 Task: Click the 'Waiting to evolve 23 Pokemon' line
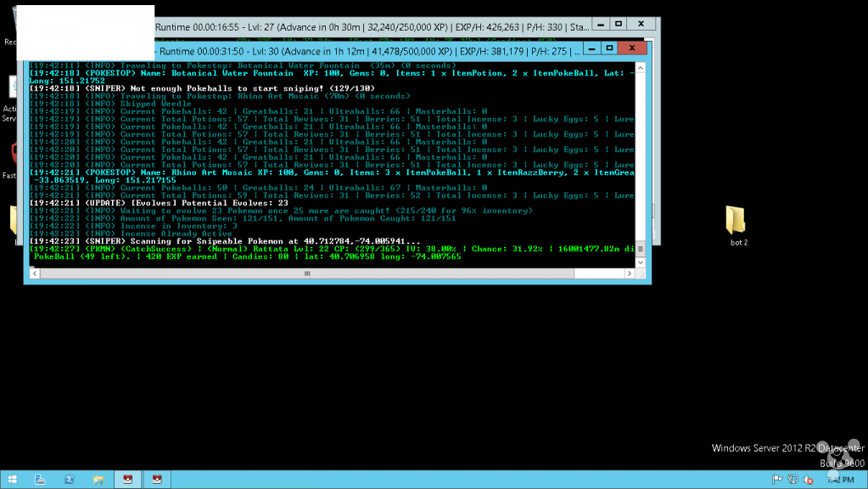coord(281,211)
